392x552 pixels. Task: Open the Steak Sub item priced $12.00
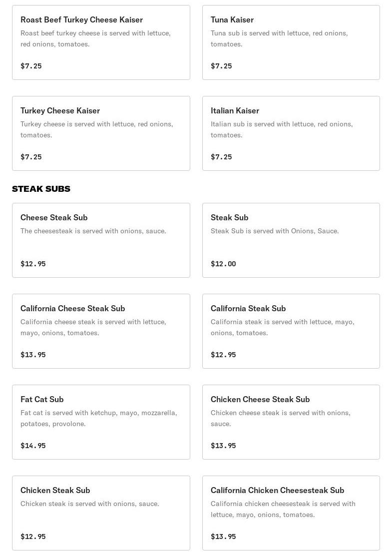(291, 240)
